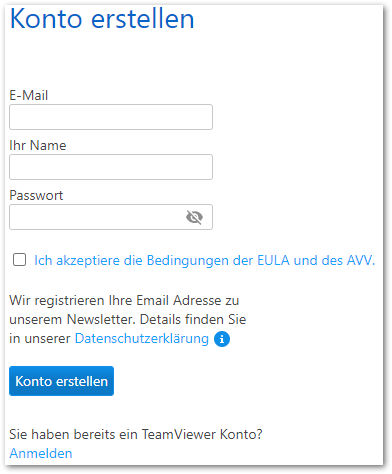Screen dimensions: 392x474
Task: Click the 'E-Mail' field label
Action: [x=29, y=95]
